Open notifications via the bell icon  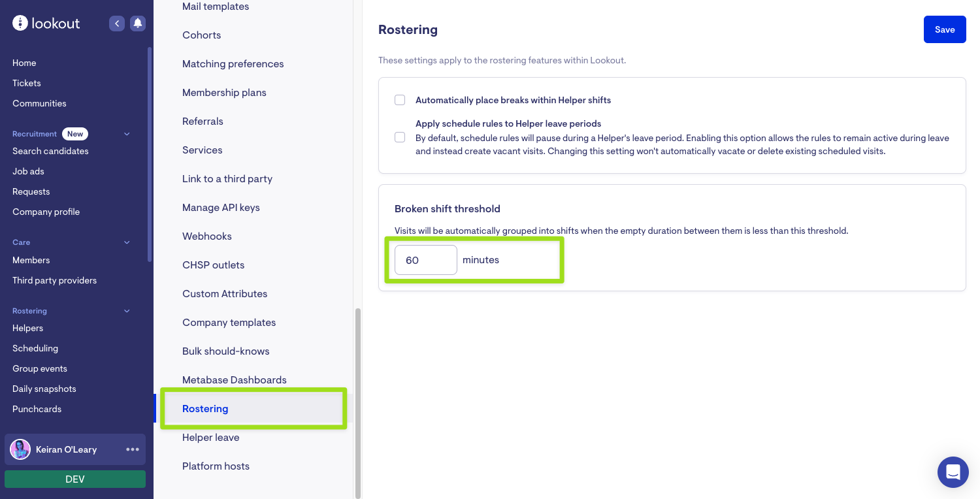point(138,24)
